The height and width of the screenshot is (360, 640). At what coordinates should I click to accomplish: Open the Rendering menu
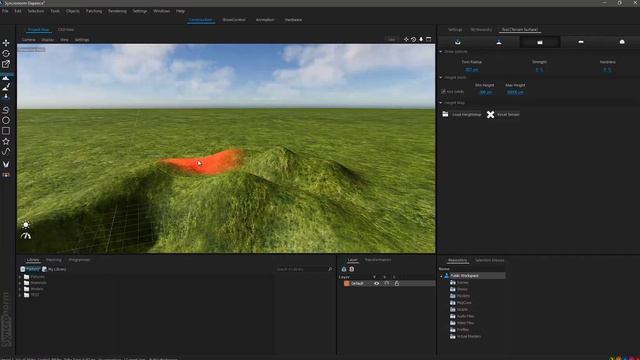118,11
